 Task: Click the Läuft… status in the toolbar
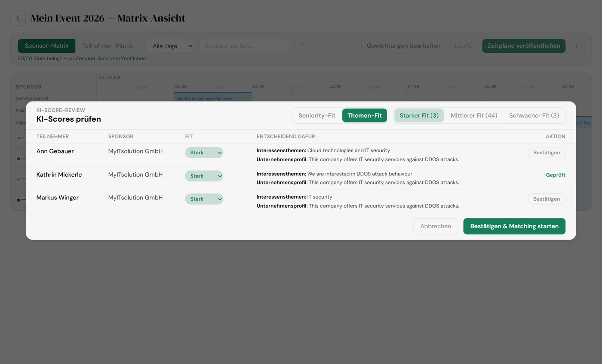pyautogui.click(x=464, y=46)
